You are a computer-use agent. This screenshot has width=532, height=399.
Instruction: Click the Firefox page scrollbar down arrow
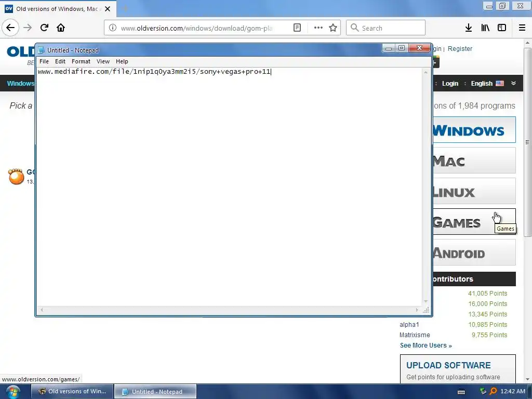527,379
